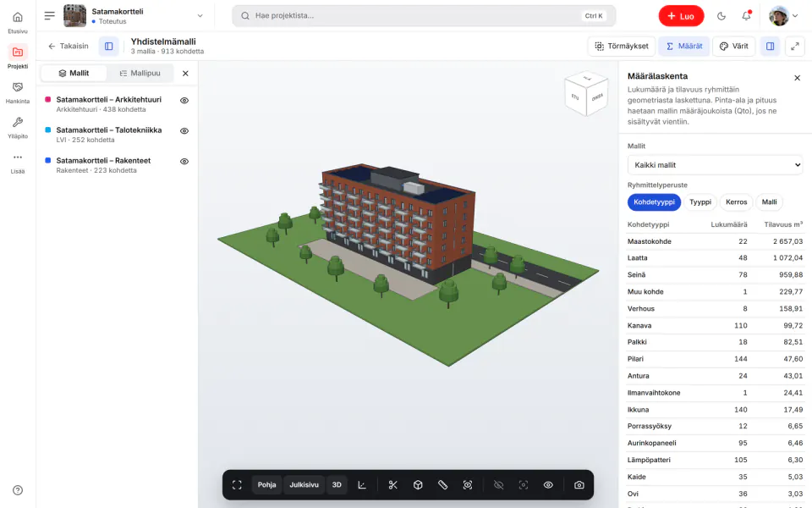Open the Hankinta handshake icon
The height and width of the screenshot is (508, 812).
[x=18, y=87]
